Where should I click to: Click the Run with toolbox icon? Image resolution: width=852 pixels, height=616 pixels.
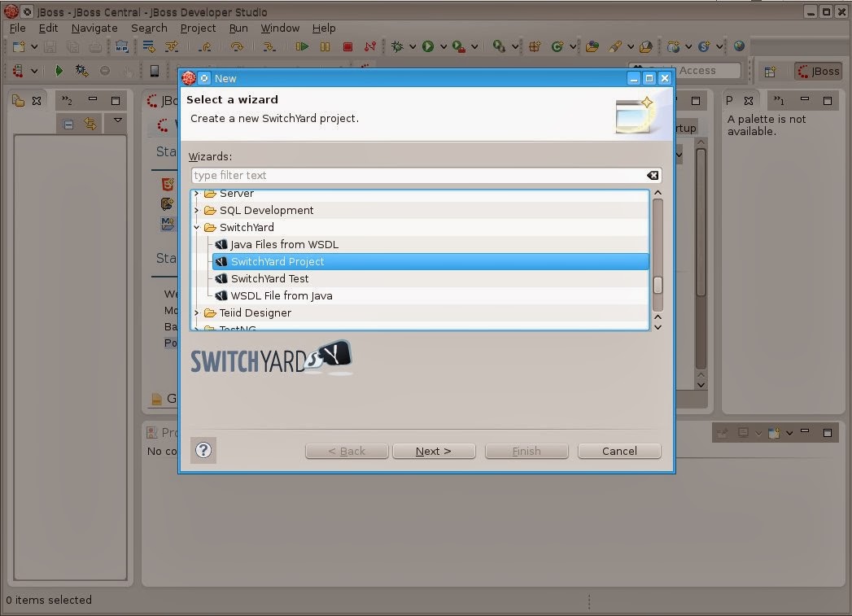pyautogui.click(x=459, y=47)
